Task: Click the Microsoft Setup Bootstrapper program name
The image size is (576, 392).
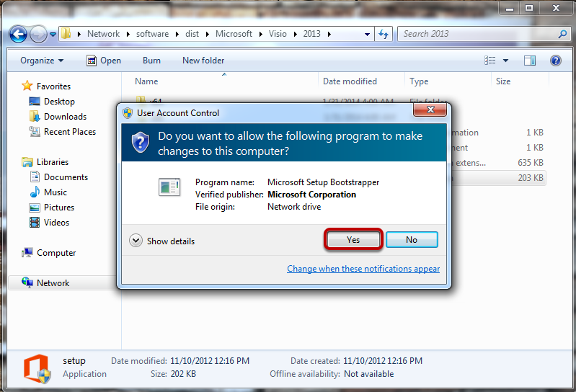Action: point(323,182)
